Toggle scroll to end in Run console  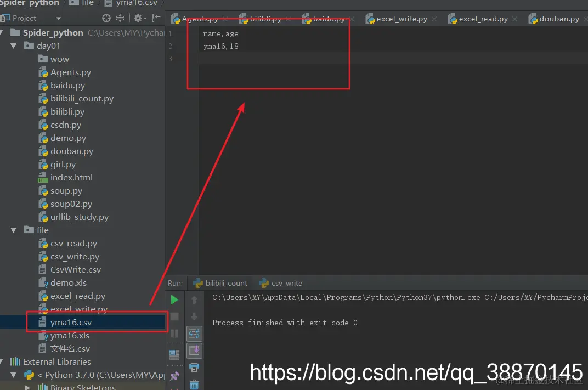(x=194, y=351)
